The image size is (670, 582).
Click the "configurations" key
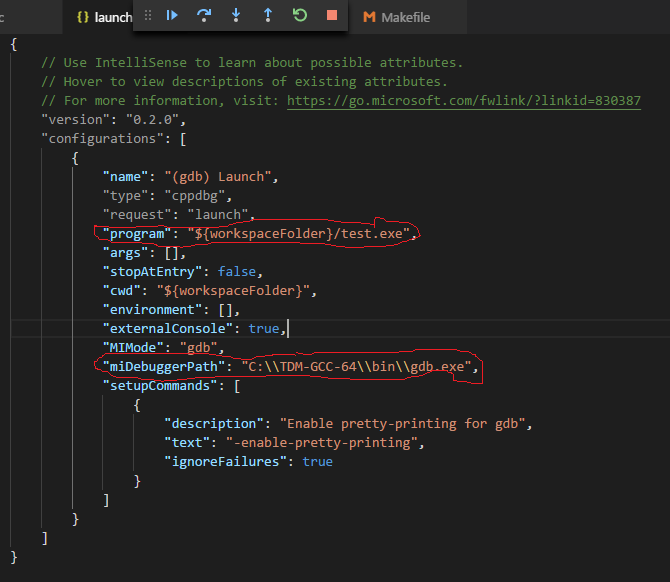(103, 138)
